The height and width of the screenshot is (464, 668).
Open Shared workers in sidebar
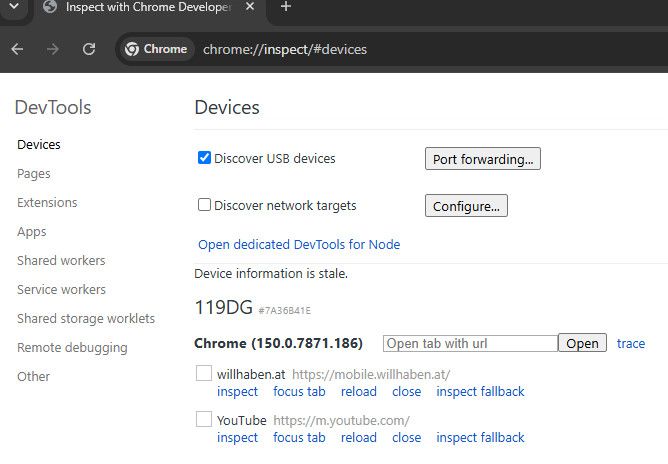pos(61,260)
